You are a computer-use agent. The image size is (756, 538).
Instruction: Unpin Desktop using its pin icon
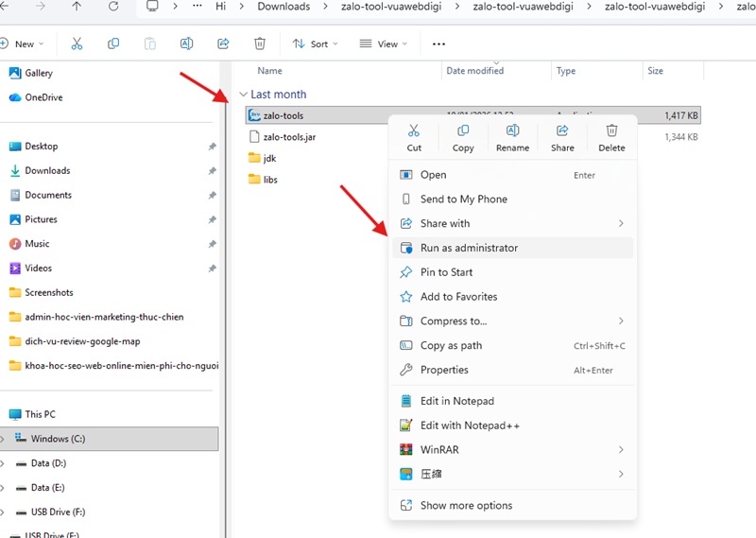(x=212, y=147)
